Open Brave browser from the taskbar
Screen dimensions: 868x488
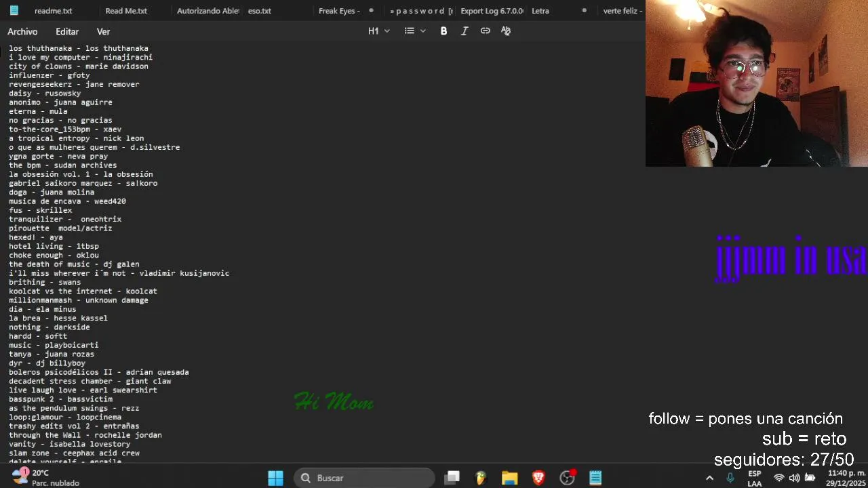tap(538, 478)
